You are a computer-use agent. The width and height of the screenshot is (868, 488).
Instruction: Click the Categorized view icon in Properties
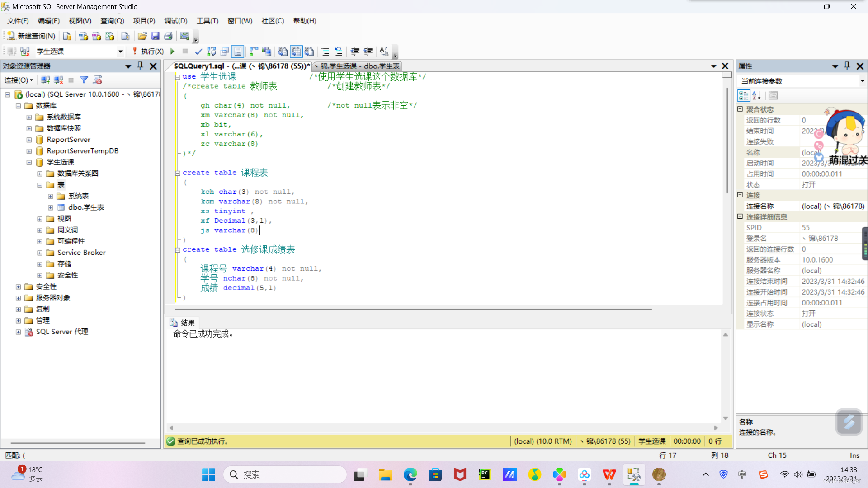(x=743, y=95)
